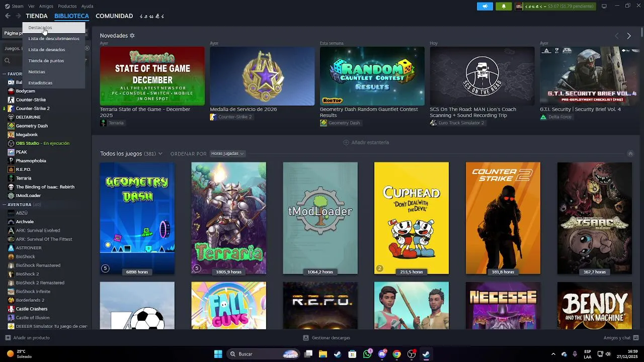The width and height of the screenshot is (644, 362).
Task: Go to the next Novedades page
Action: click(x=629, y=36)
